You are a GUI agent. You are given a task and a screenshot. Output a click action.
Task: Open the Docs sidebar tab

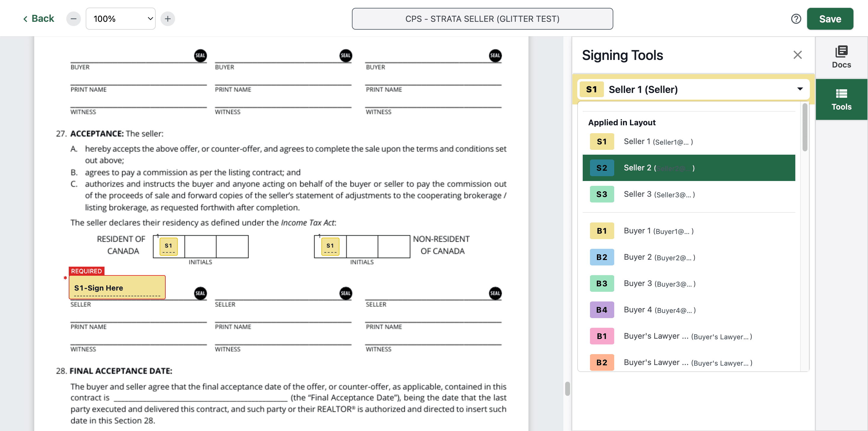click(x=841, y=57)
